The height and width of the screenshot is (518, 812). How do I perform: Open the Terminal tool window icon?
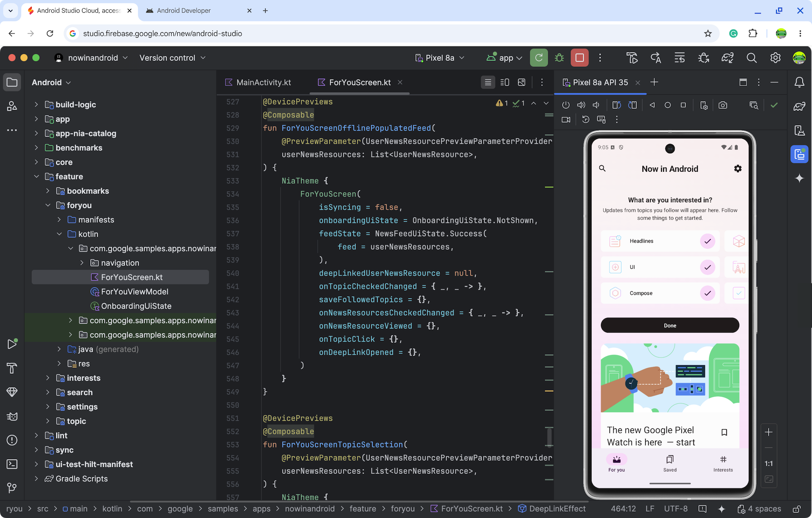[x=12, y=464]
